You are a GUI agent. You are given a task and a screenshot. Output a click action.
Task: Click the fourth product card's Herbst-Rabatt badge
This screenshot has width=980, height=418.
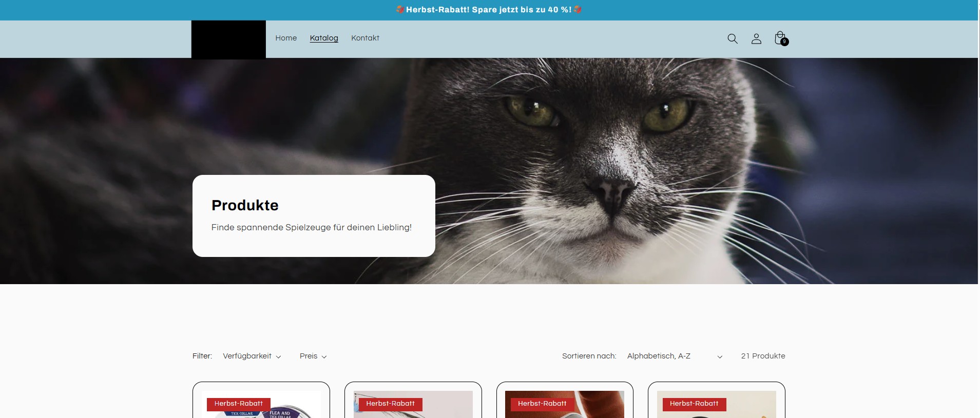pyautogui.click(x=694, y=404)
